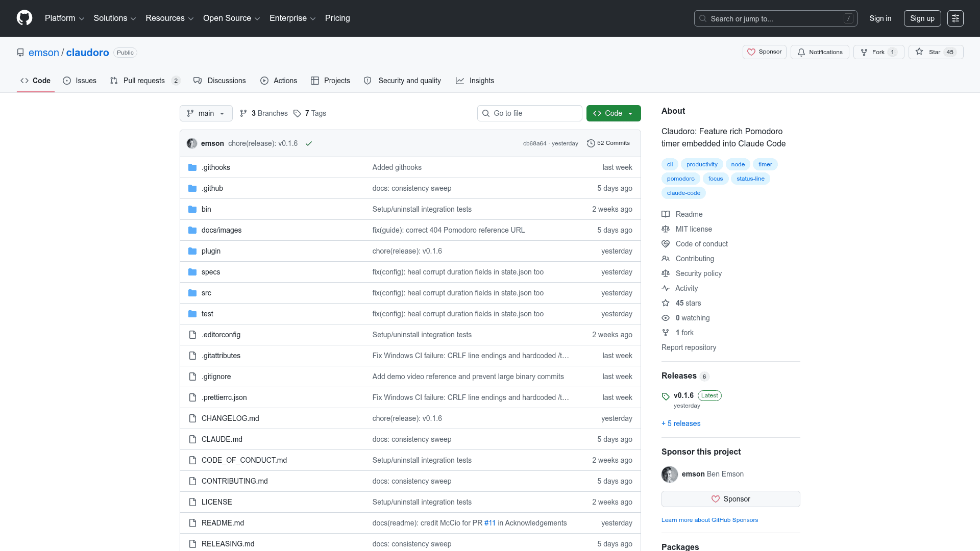Expand the green Code dropdown
This screenshot has height=551, width=980.
tap(614, 113)
